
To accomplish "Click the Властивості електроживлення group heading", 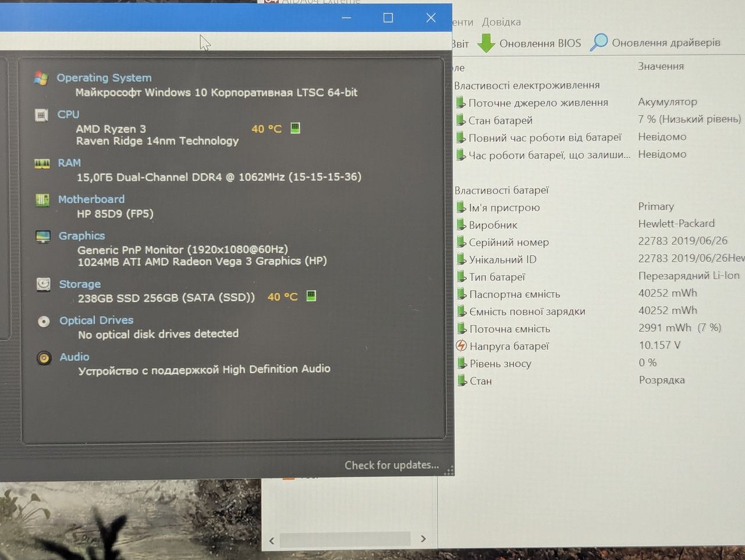I will point(527,85).
